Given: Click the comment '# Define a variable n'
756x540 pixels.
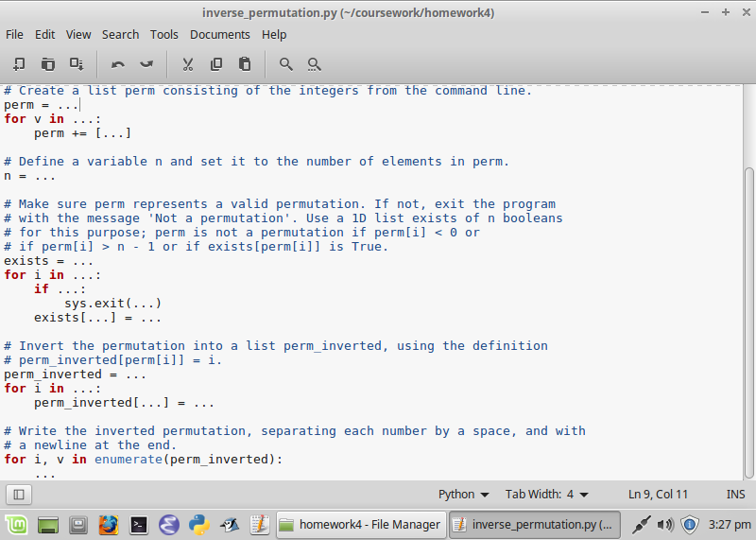Looking at the screenshot, I should click(256, 162).
